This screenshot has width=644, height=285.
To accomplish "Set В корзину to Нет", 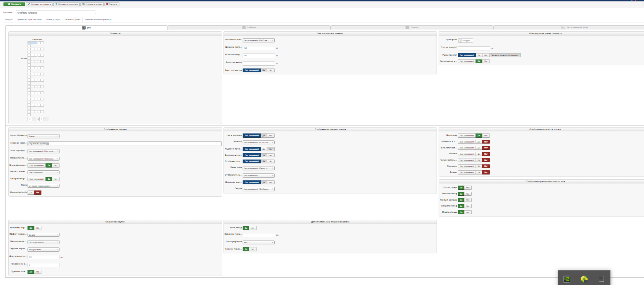I will pyautogui.click(x=486, y=136).
